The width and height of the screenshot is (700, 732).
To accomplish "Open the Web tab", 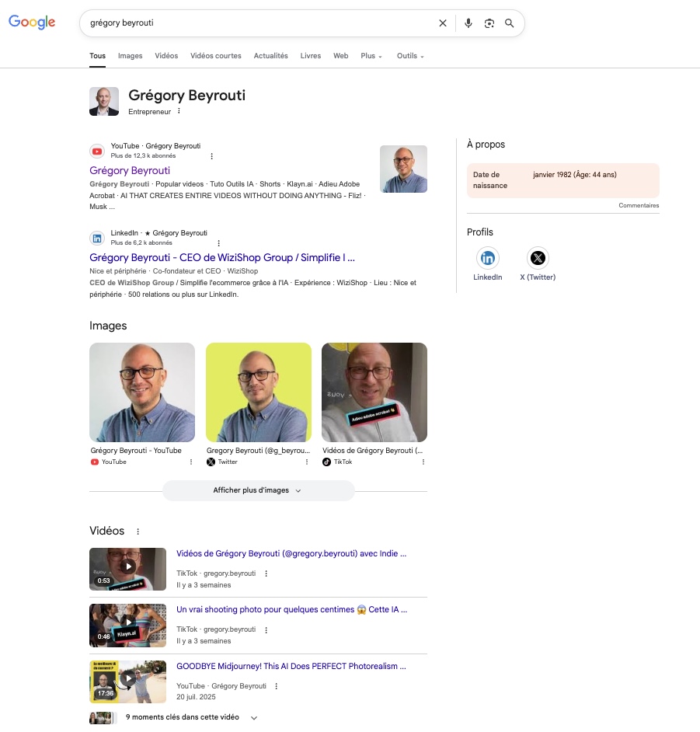I will pyautogui.click(x=340, y=55).
